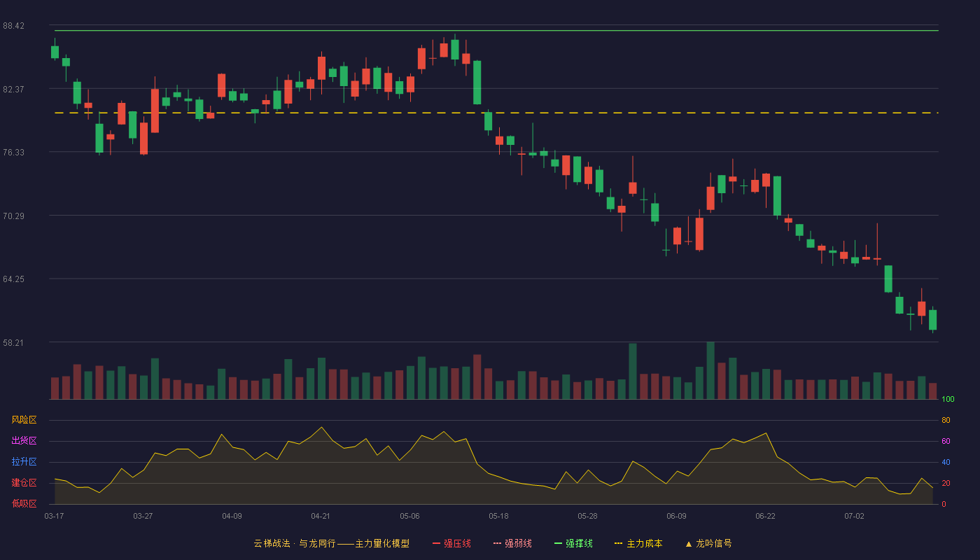Select the 风险区 zone label
Image resolution: width=980 pixels, height=560 pixels.
pos(24,420)
